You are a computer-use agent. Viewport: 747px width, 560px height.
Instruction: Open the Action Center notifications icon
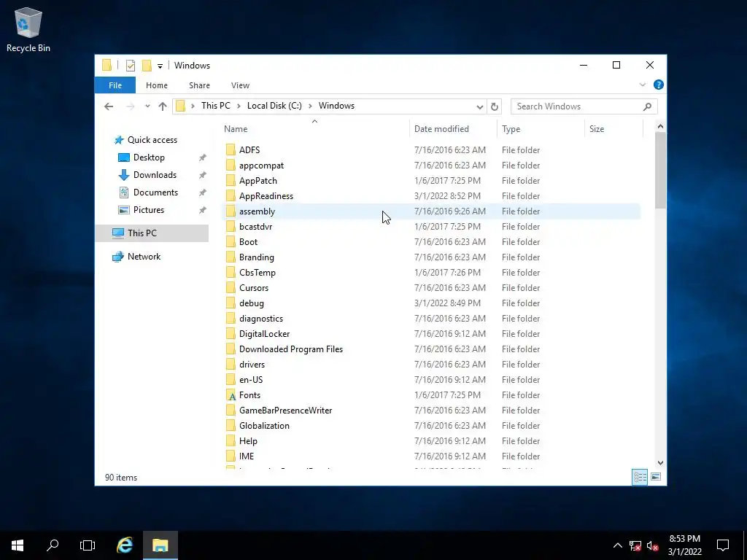click(x=723, y=545)
